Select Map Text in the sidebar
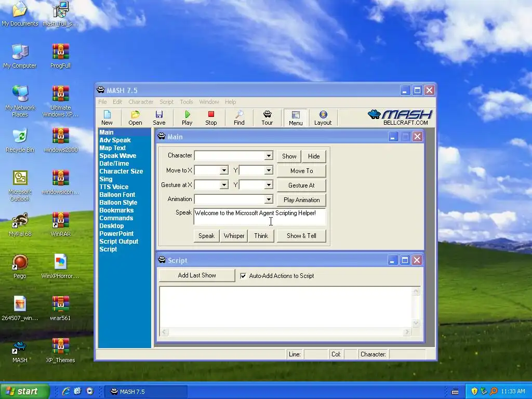 tap(112, 148)
